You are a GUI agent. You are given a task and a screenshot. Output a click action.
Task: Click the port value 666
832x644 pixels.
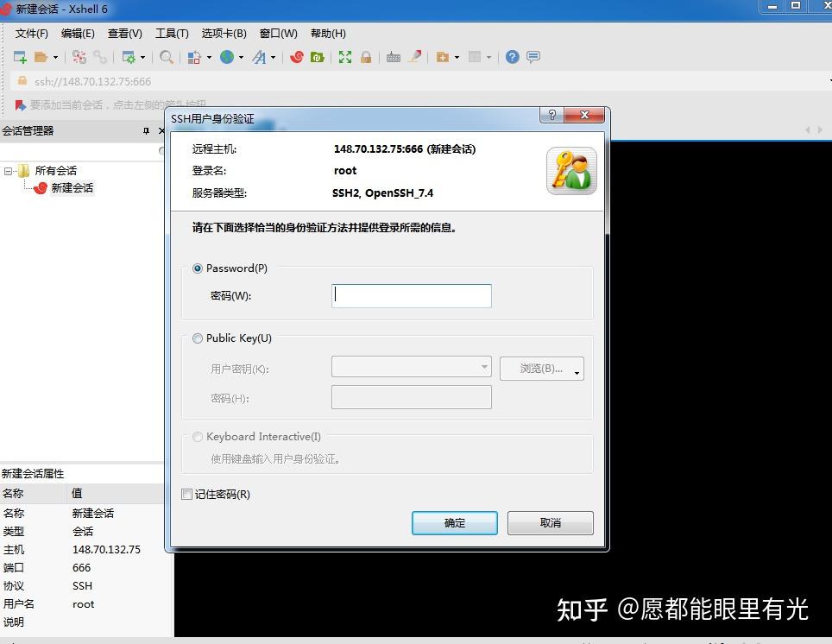[x=82, y=567]
